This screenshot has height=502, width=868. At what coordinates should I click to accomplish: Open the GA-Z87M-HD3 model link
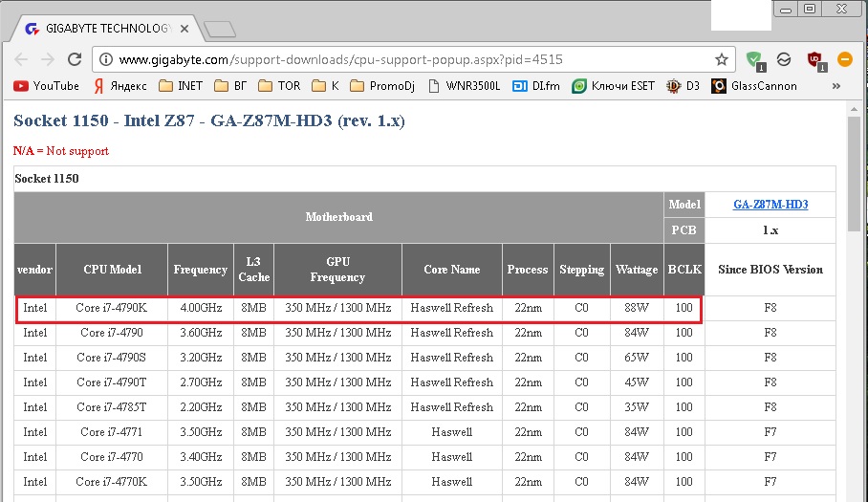[770, 205]
